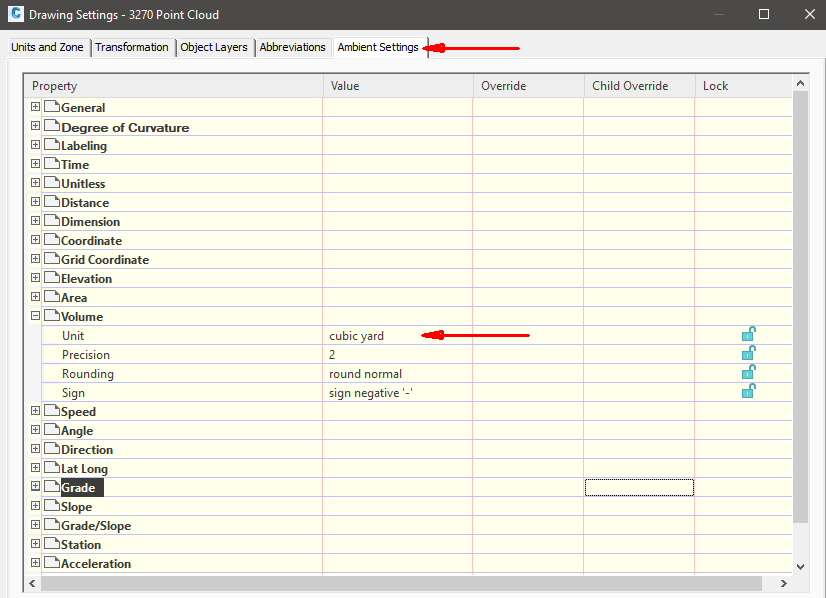826x598 pixels.
Task: Expand the Station settings
Action: pos(35,543)
